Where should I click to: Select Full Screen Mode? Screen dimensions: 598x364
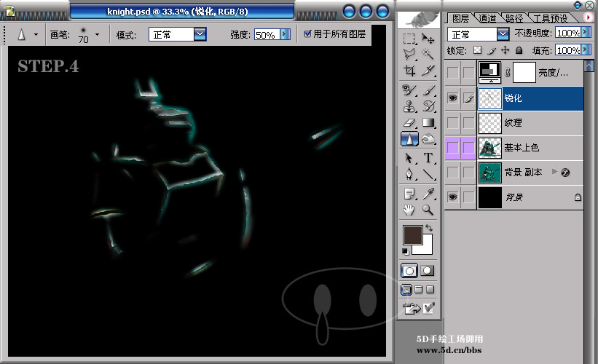430,290
